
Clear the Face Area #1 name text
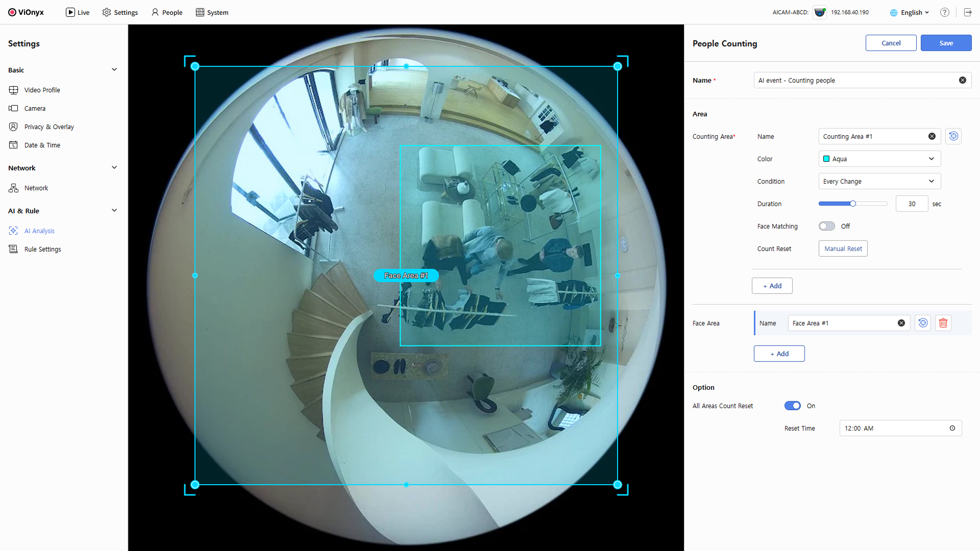coord(901,323)
